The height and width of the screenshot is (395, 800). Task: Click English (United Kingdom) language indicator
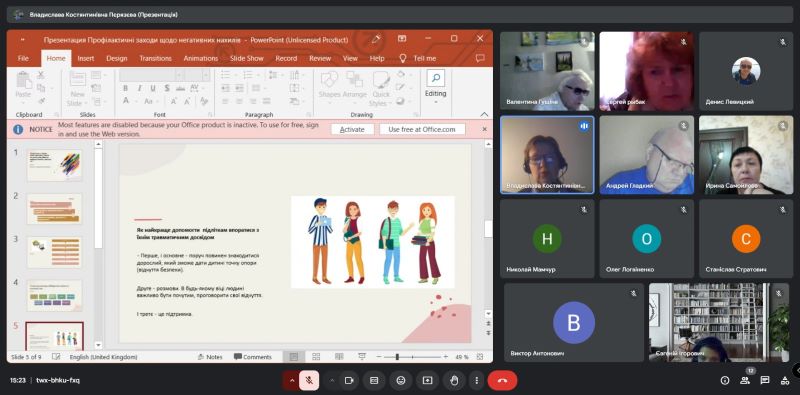tap(104, 357)
